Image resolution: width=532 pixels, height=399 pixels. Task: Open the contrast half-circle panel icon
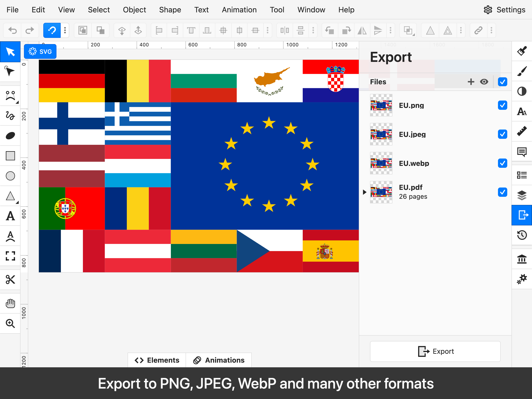click(x=522, y=91)
